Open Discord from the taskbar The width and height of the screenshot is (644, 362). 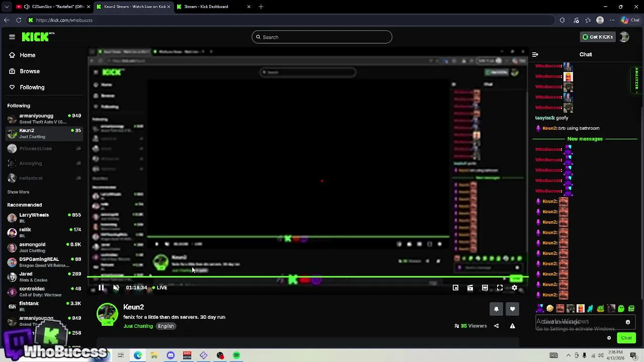pyautogui.click(x=171, y=355)
